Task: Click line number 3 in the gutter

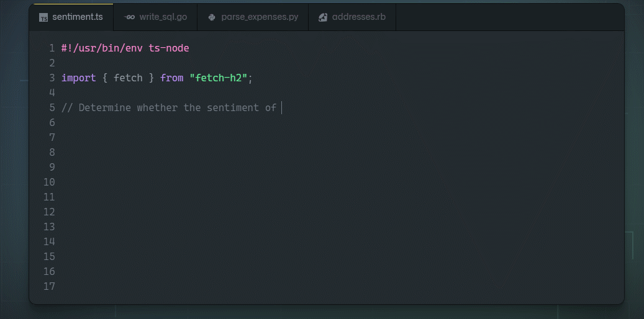Action: [x=52, y=78]
